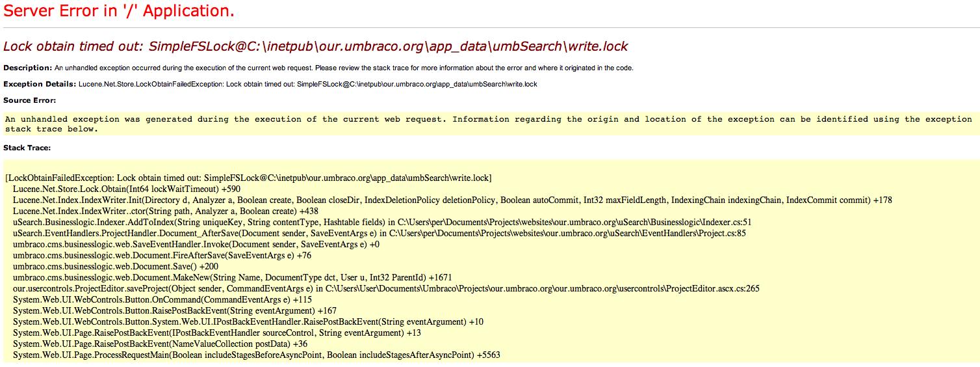Image resolution: width=980 pixels, height=367 pixels.
Task: Click the ProjectHandler.Document_AfterSave Project.cs:85 line
Action: pos(380,233)
